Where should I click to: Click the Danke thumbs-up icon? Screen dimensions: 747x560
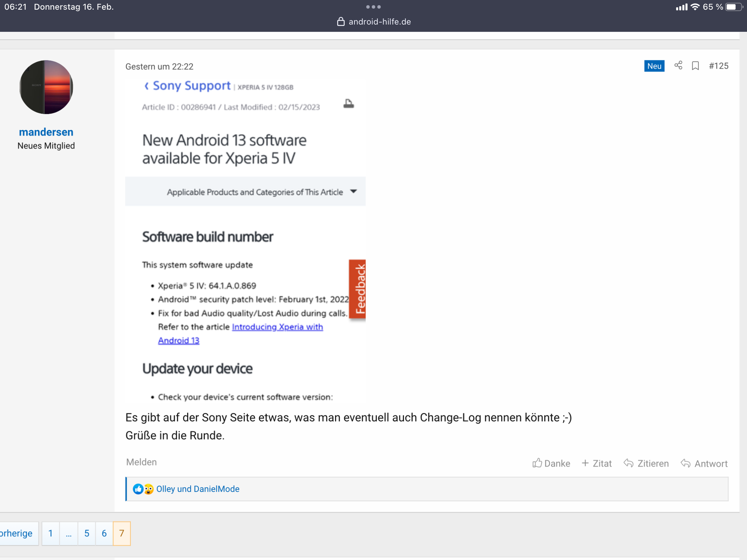[537, 463]
